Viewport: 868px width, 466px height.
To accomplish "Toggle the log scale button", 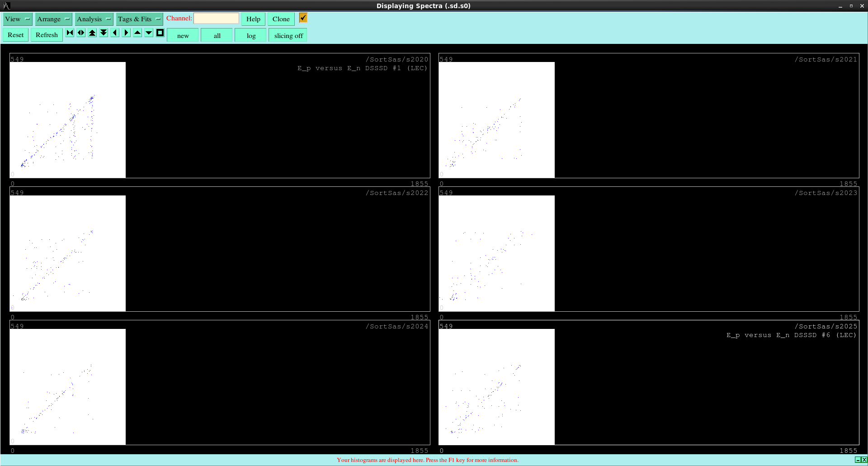I will tap(251, 35).
